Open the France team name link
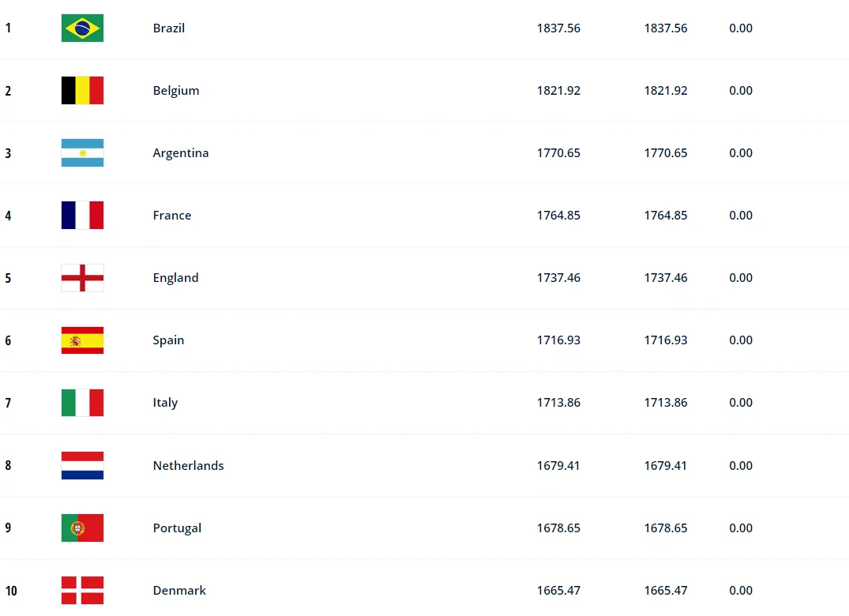The height and width of the screenshot is (616, 849). [x=172, y=216]
